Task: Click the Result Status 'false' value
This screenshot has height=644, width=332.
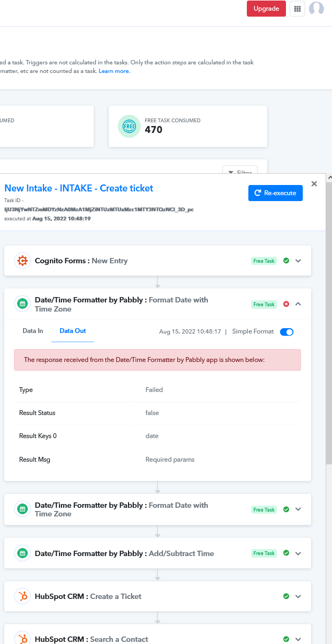Action: point(152,413)
